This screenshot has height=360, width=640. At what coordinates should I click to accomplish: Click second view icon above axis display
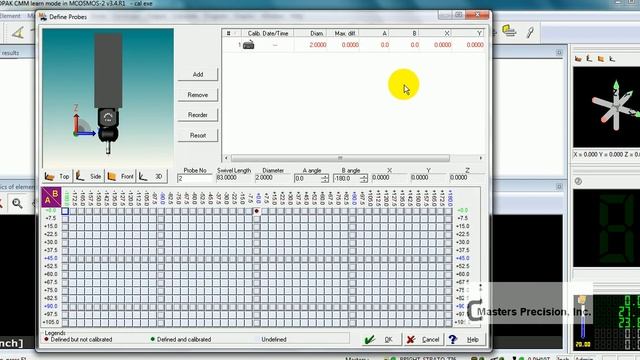(589, 59)
